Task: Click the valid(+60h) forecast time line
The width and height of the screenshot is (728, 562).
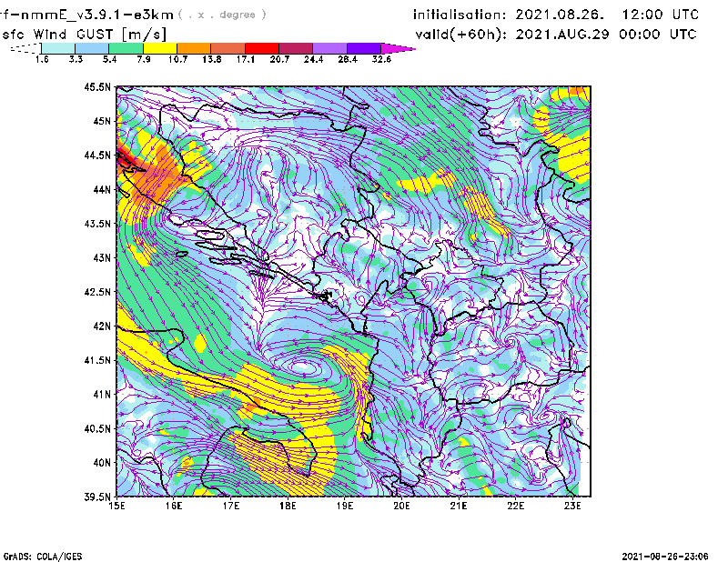Action: (556, 35)
